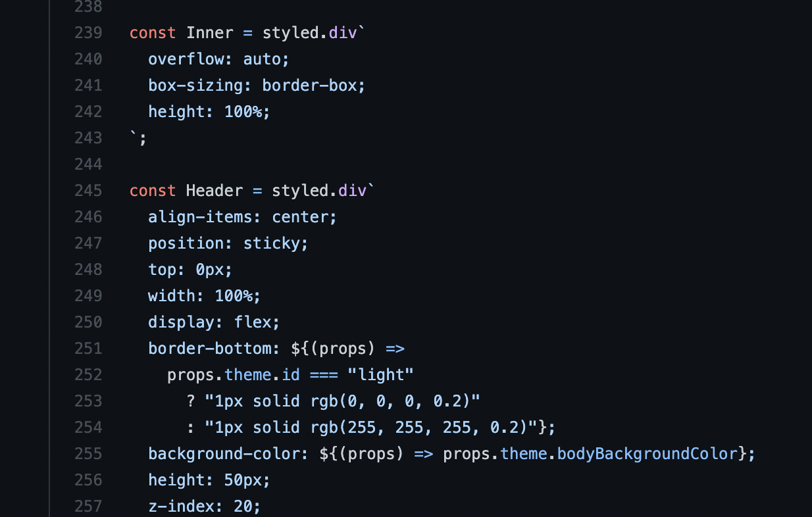This screenshot has width=812, height=517.
Task: Click the 'overflow: auto;' declaration
Action: pos(219,59)
